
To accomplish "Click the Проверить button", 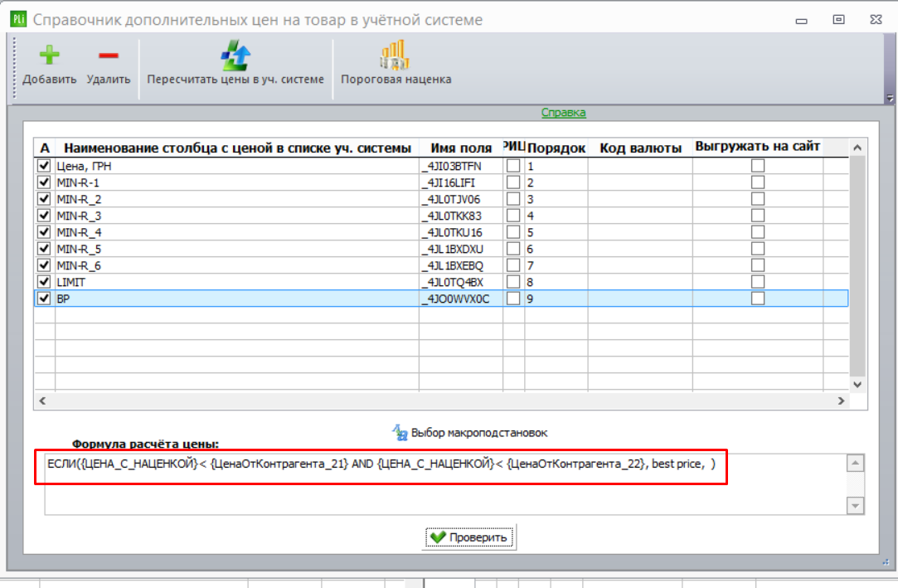I will pos(469,537).
